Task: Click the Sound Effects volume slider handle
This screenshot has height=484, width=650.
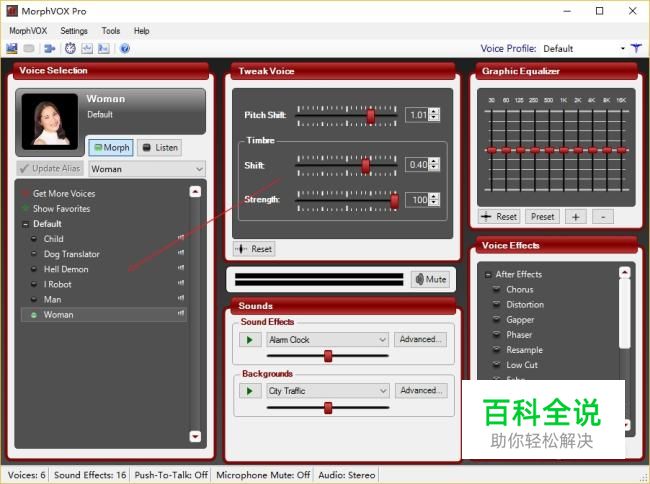Action: coord(328,356)
